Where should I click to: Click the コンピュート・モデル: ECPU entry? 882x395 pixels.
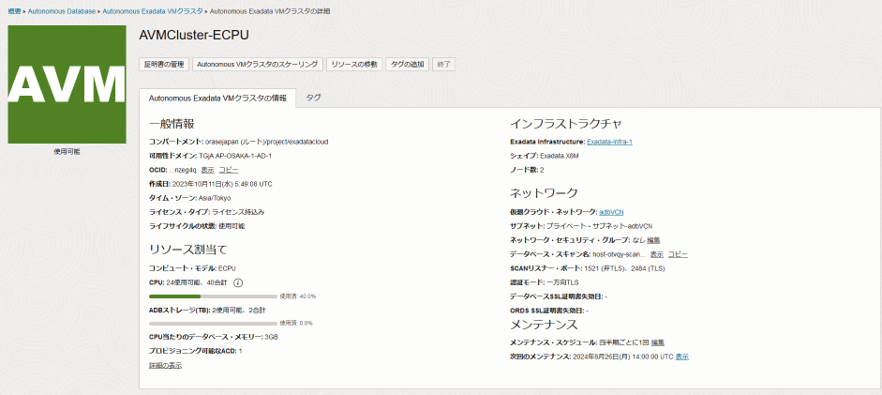(x=192, y=268)
